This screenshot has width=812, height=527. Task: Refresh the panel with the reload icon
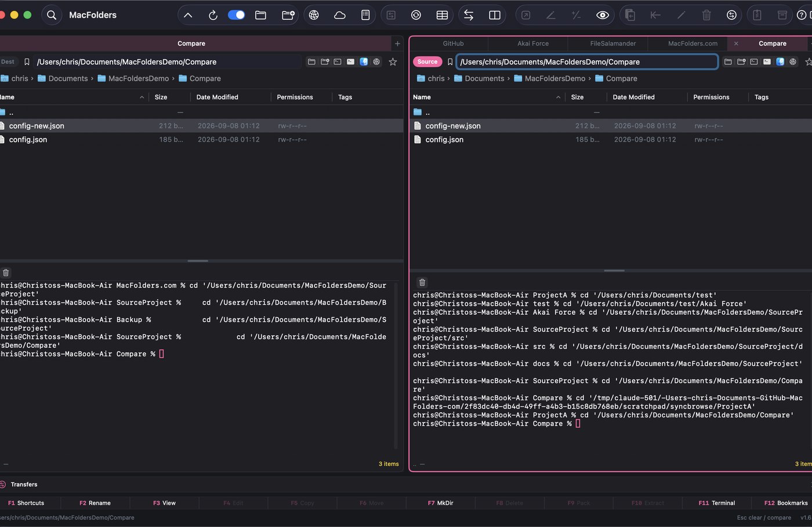tap(213, 15)
